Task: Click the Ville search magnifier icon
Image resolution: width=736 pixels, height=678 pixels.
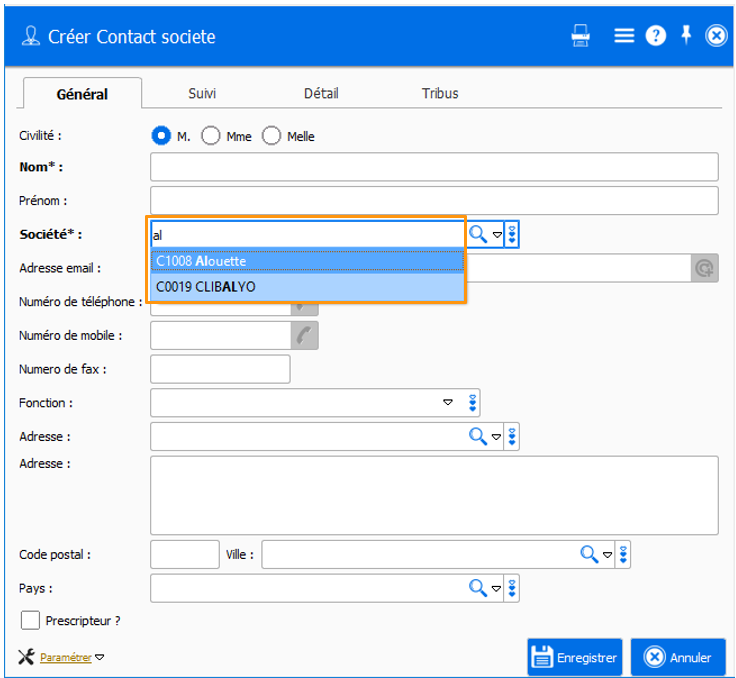Action: (x=590, y=554)
